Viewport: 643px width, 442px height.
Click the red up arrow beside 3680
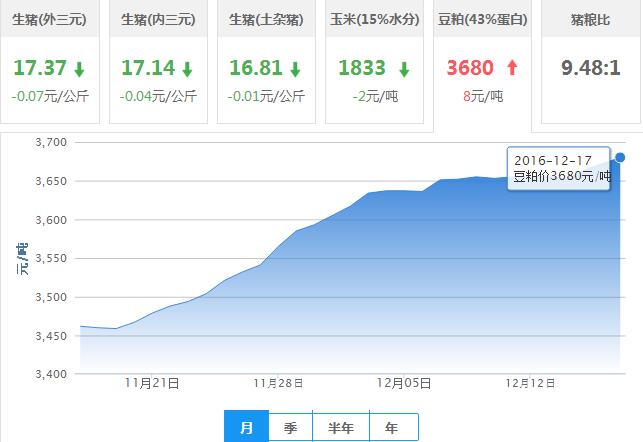[512, 68]
